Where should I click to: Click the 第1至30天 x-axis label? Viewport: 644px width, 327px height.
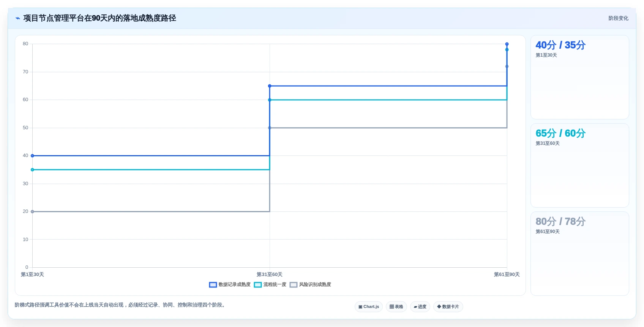pyautogui.click(x=32, y=275)
